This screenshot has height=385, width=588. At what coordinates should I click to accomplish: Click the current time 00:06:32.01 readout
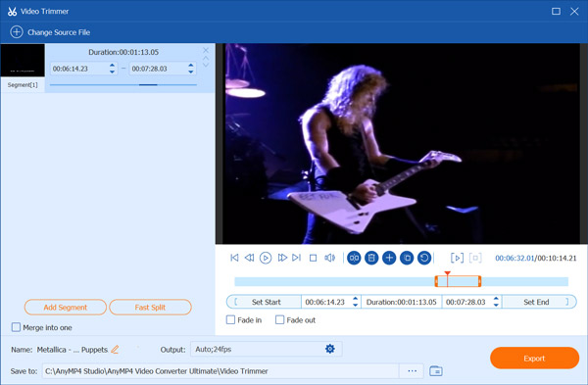pyautogui.click(x=514, y=258)
